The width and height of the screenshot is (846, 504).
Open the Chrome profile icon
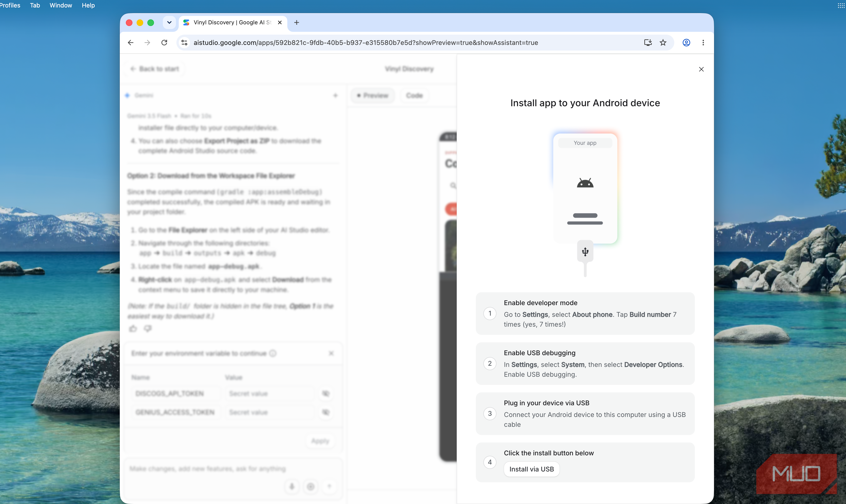(x=686, y=42)
